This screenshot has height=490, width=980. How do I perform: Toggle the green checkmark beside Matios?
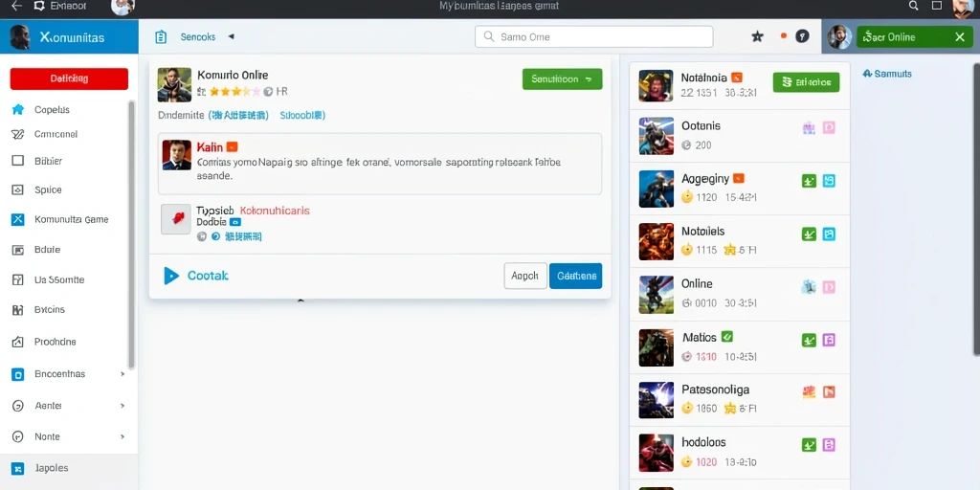727,337
